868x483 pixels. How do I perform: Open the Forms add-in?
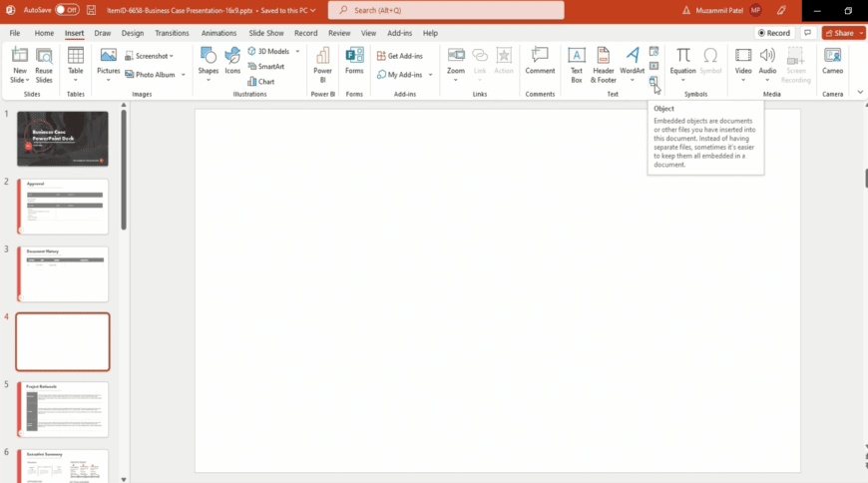tap(354, 61)
